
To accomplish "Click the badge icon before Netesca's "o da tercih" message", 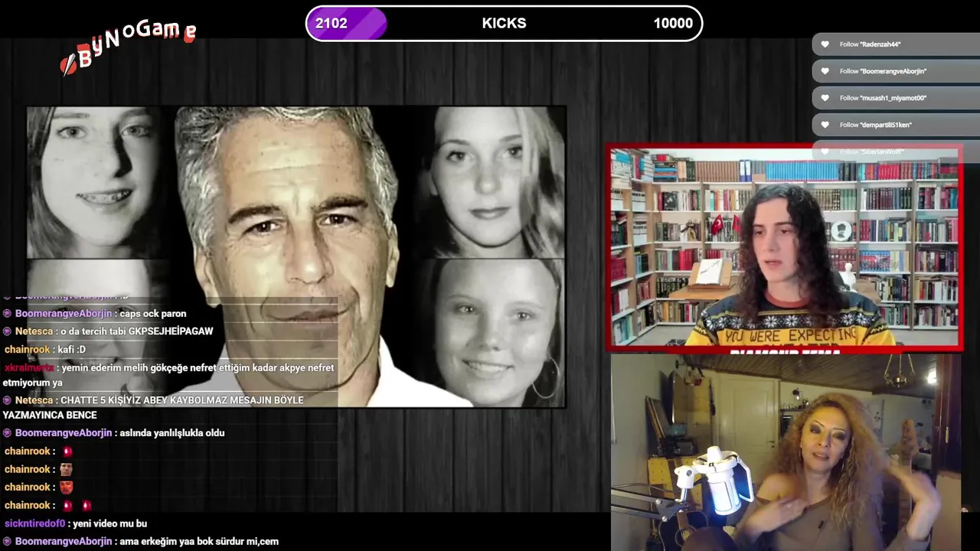I will tap(8, 331).
